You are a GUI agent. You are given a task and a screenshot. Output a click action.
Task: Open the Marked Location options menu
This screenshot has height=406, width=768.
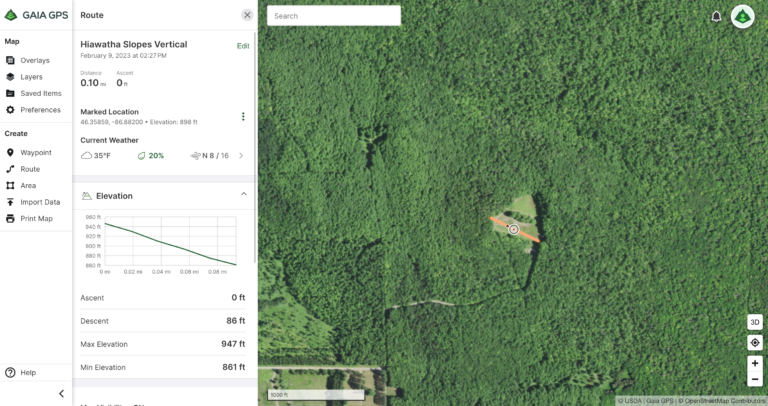point(243,117)
